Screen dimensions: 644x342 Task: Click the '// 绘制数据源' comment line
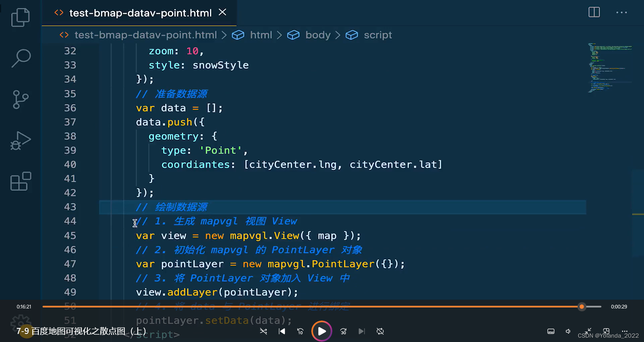tap(172, 207)
